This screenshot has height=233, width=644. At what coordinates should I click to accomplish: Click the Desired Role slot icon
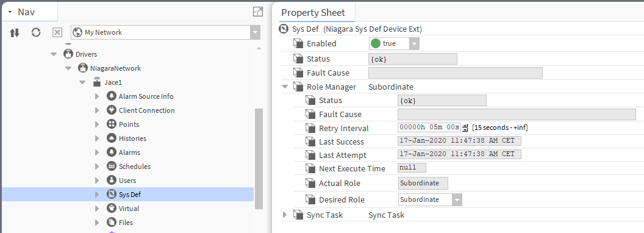(x=310, y=199)
